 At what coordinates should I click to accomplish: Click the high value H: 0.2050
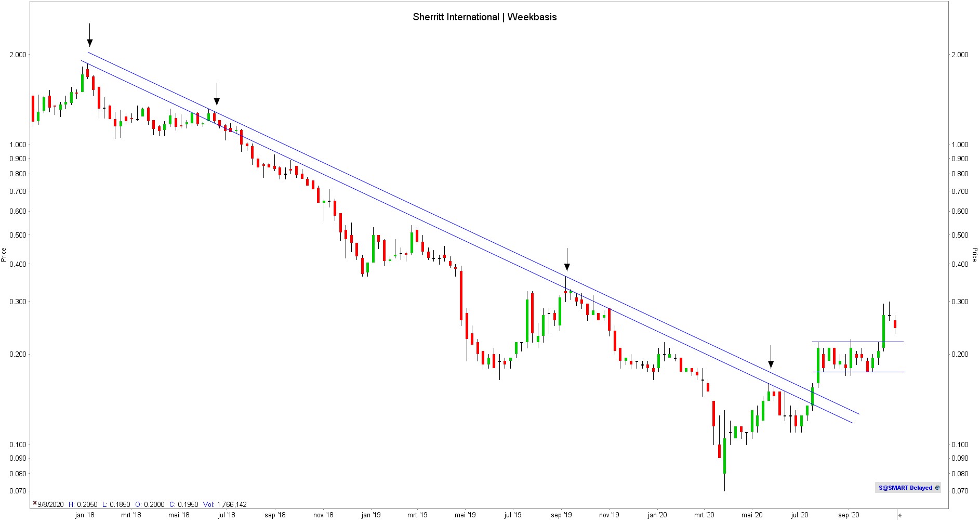click(x=83, y=504)
